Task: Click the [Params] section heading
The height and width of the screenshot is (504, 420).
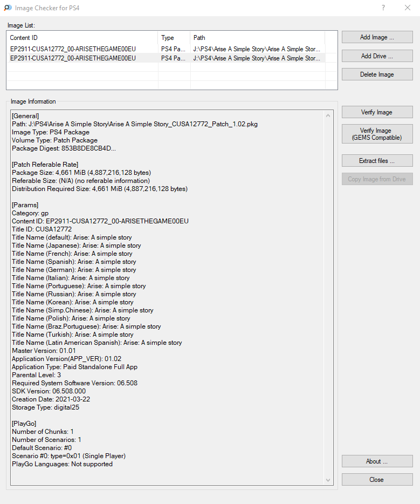Action: point(25,205)
